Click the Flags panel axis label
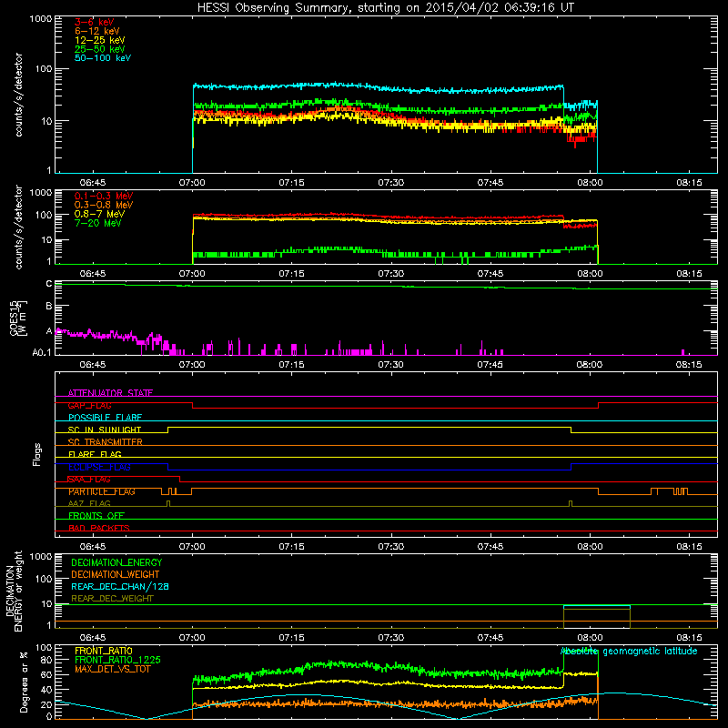 pyautogui.click(x=37, y=454)
